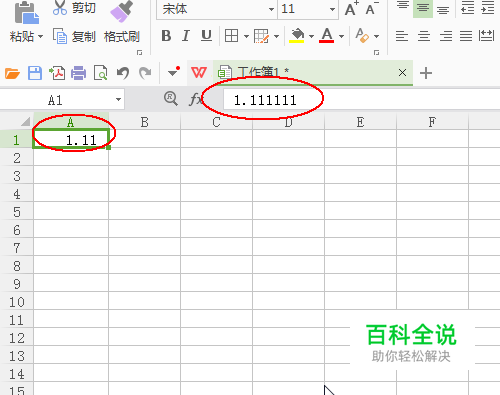Select column B header
The width and height of the screenshot is (500, 395).
tap(144, 122)
